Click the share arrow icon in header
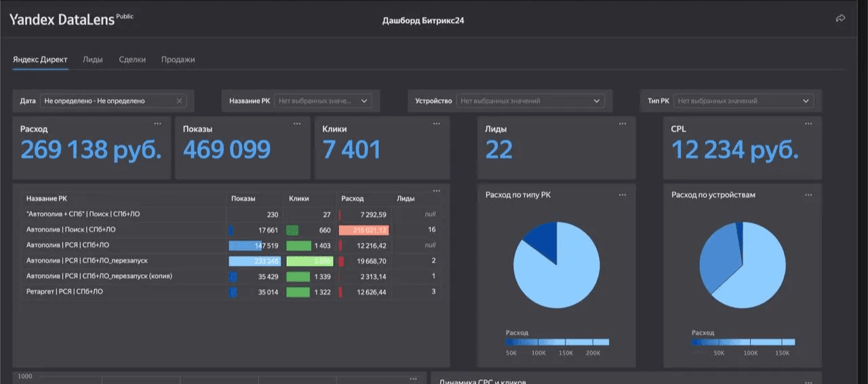 841,18
